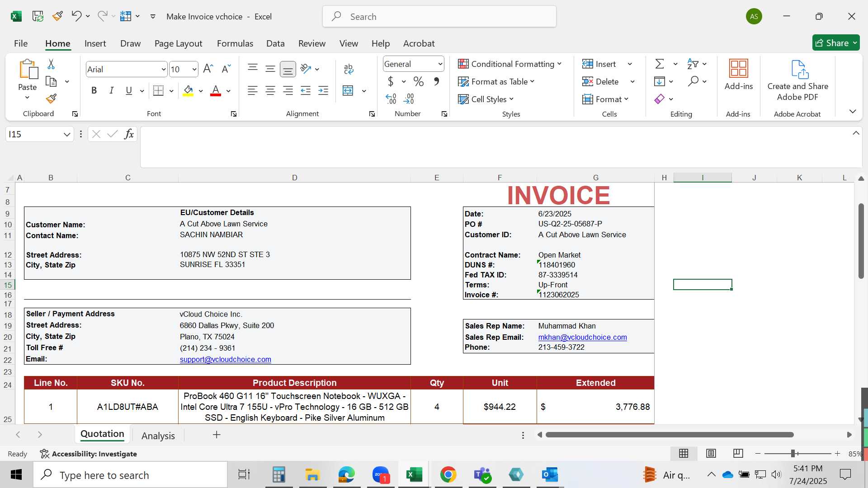Viewport: 868px width, 488px height.
Task: Toggle Underline formatting
Action: pos(129,91)
